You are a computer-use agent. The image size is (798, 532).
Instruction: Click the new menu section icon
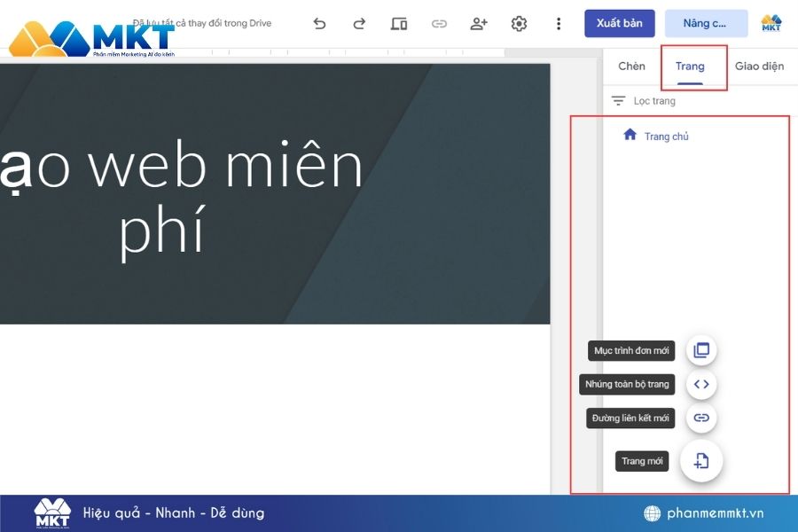point(701,350)
